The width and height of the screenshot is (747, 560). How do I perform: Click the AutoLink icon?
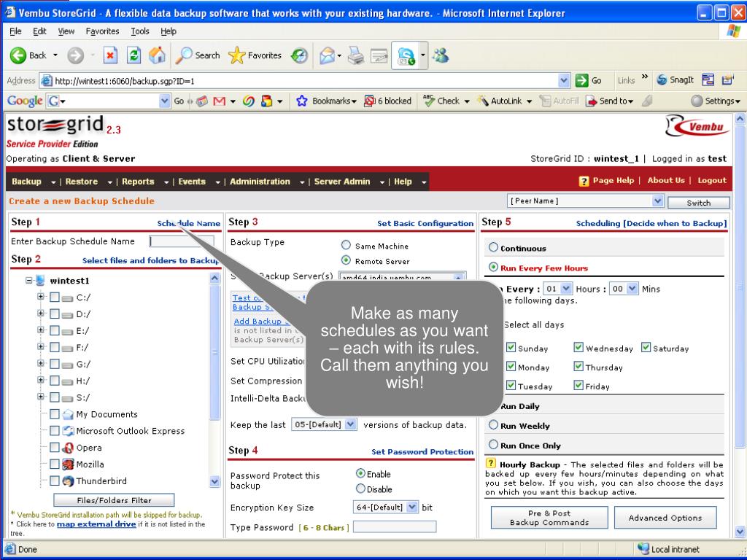pyautogui.click(x=483, y=101)
